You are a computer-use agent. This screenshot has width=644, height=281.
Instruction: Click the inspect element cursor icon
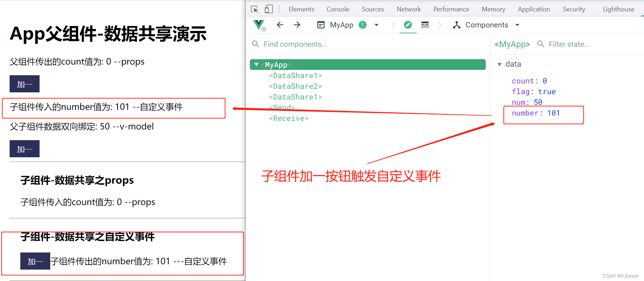pyautogui.click(x=254, y=9)
